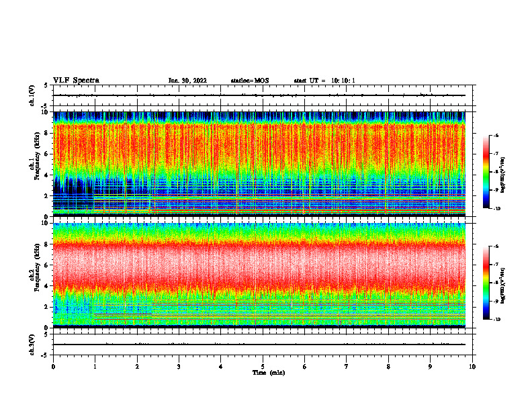Click the ch.2 colorbar log(PSD) unit label
The height and width of the screenshot is (411, 532).
pos(502,286)
